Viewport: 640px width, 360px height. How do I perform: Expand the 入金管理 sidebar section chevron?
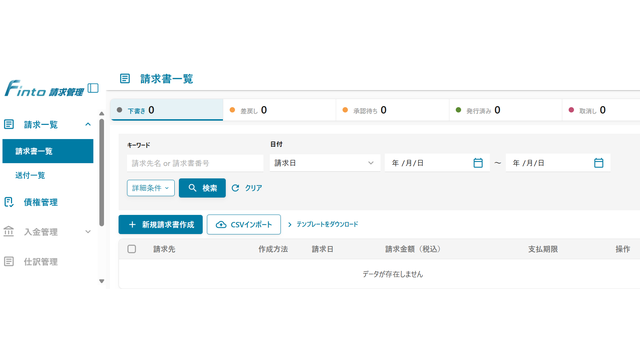88,231
